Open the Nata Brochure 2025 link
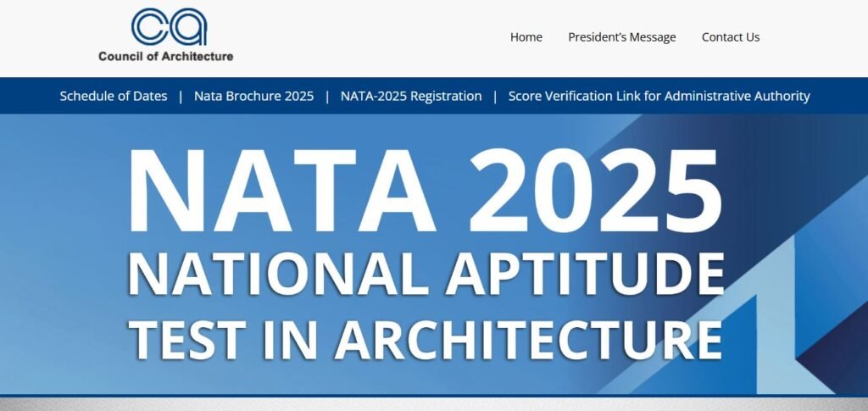 pyautogui.click(x=253, y=97)
